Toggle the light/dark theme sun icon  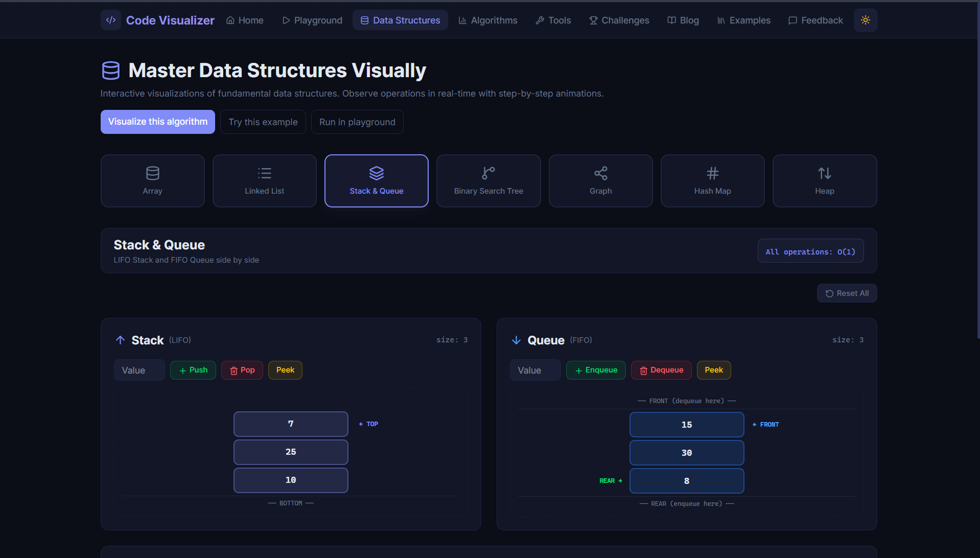point(866,20)
